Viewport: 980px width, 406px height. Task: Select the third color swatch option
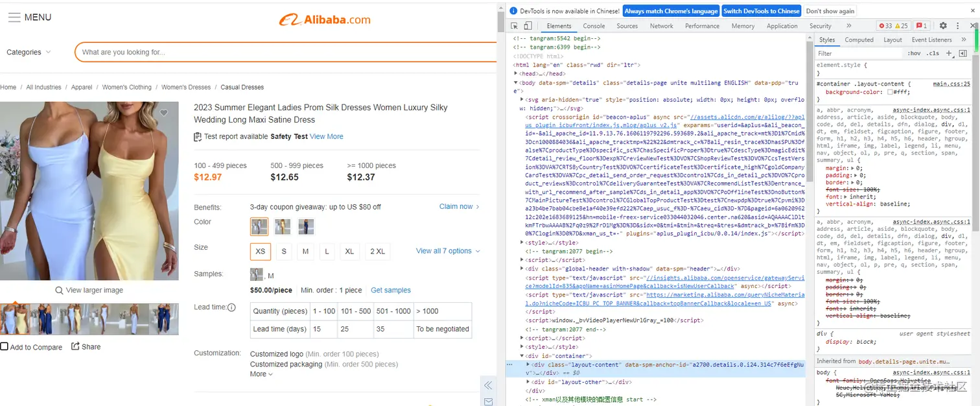(306, 226)
